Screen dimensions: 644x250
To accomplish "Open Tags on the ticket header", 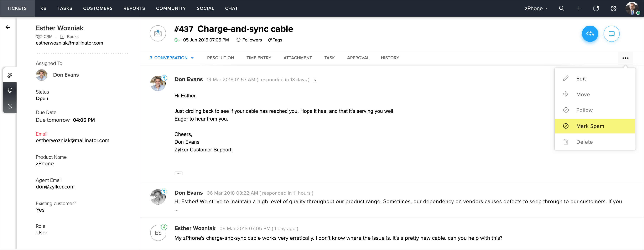I will [275, 40].
